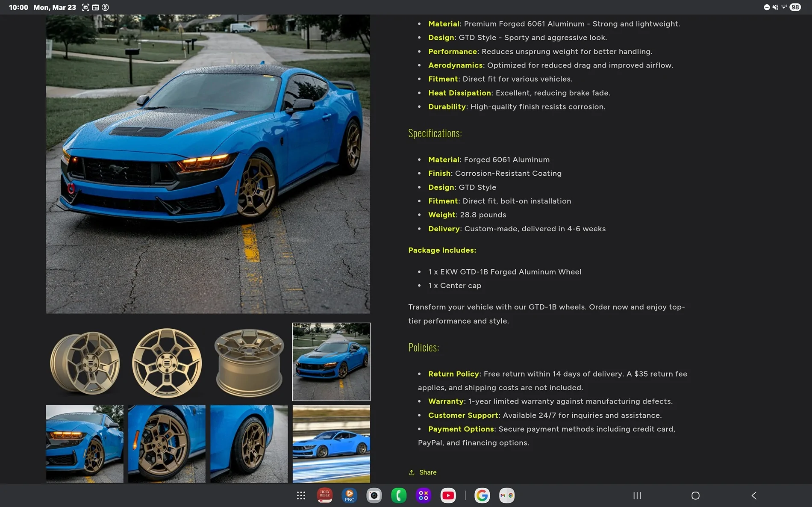Image resolution: width=812 pixels, height=507 pixels.
Task: Select the front-facing gold wheel thumbnail
Action: (167, 362)
